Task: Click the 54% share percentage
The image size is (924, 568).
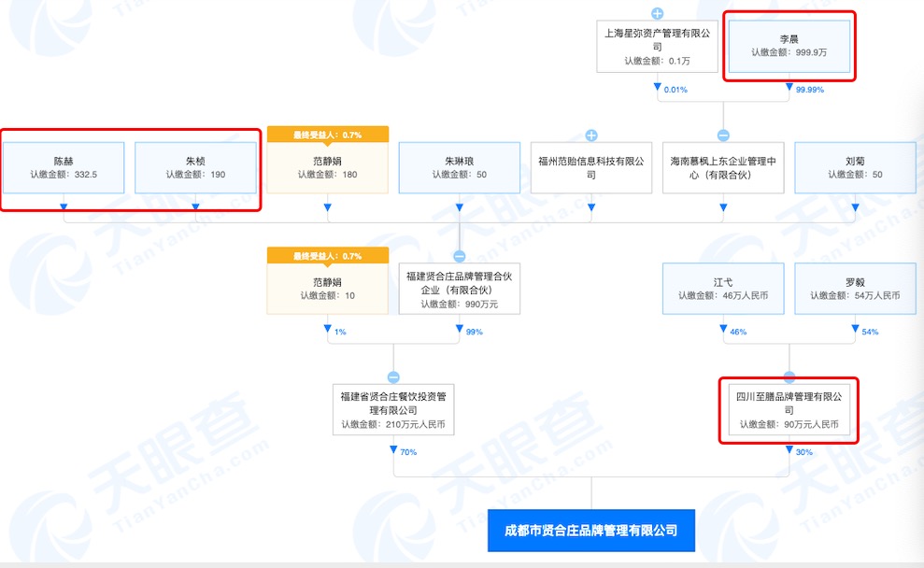Action: click(x=870, y=332)
